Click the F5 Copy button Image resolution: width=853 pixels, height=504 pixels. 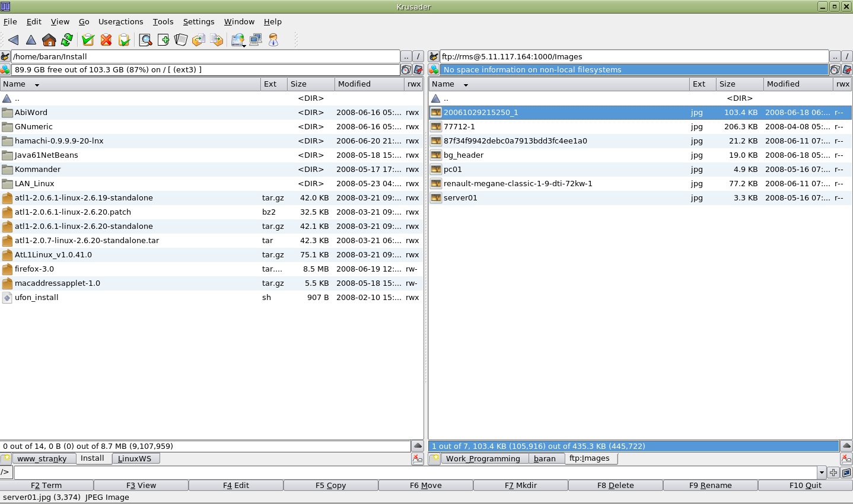point(330,485)
